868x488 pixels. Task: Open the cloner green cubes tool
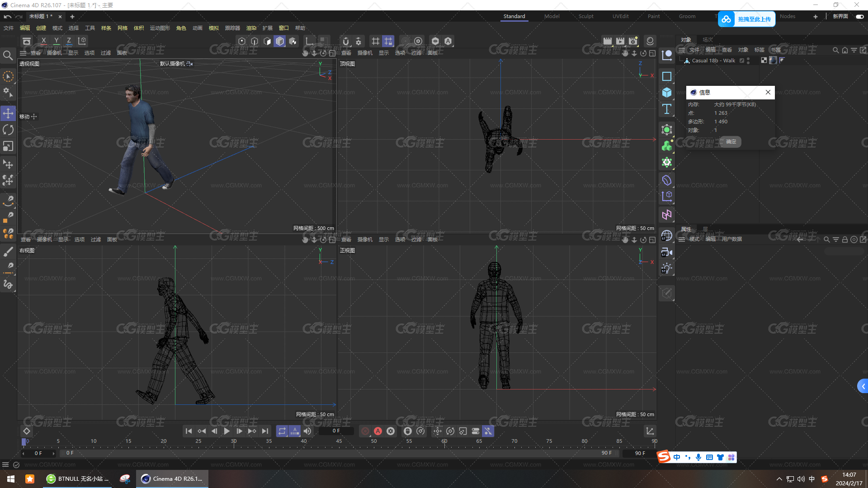click(x=667, y=146)
